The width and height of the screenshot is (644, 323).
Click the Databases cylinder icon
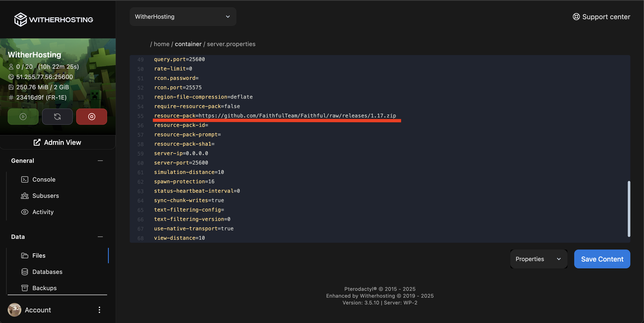pyautogui.click(x=25, y=272)
